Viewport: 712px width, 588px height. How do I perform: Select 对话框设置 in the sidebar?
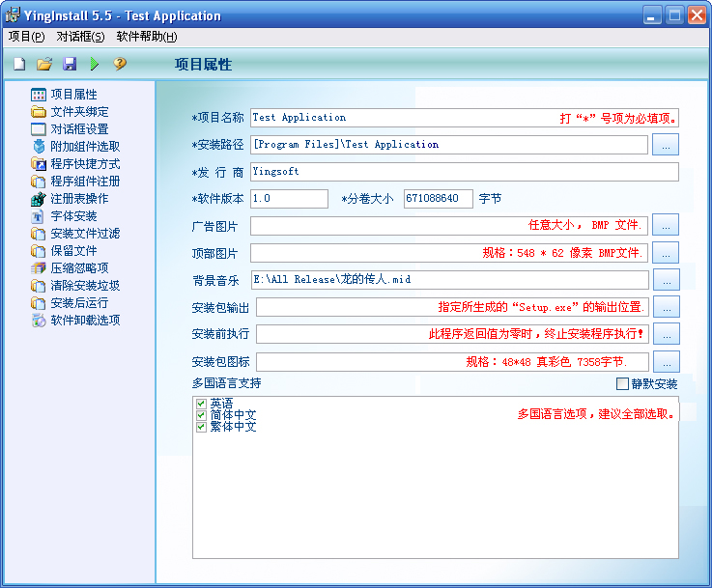[79, 129]
